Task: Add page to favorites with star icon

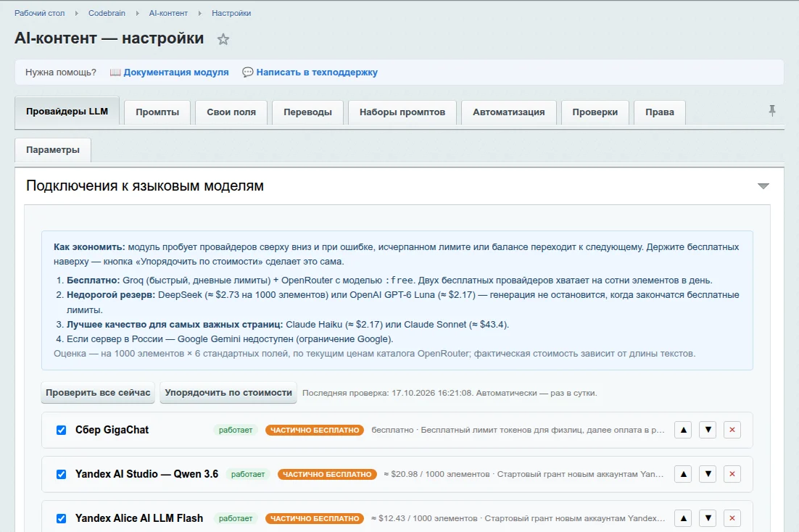Action: (223, 39)
